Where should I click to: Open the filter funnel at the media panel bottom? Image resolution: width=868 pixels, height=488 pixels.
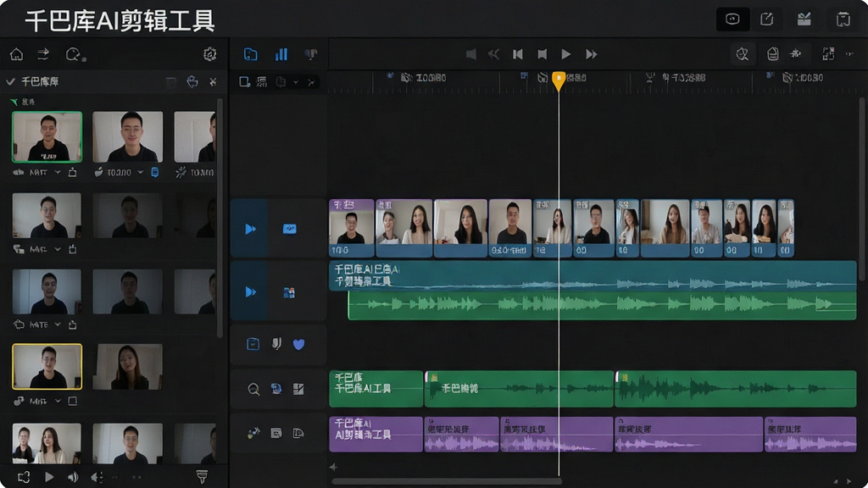click(x=202, y=476)
